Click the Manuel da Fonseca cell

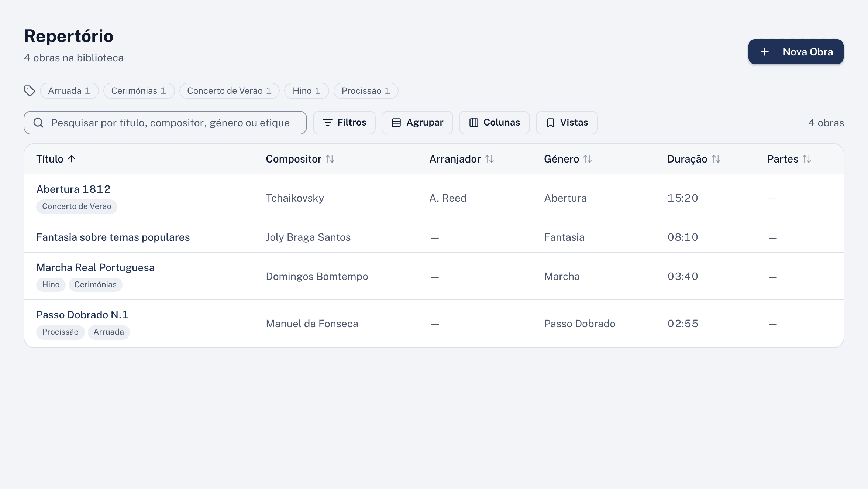(x=312, y=324)
